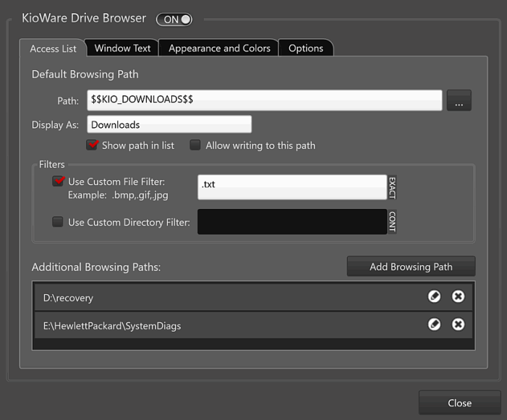Remove the D:\recovery browsing path
Viewport: 507px width, 420px height.
[x=458, y=296]
